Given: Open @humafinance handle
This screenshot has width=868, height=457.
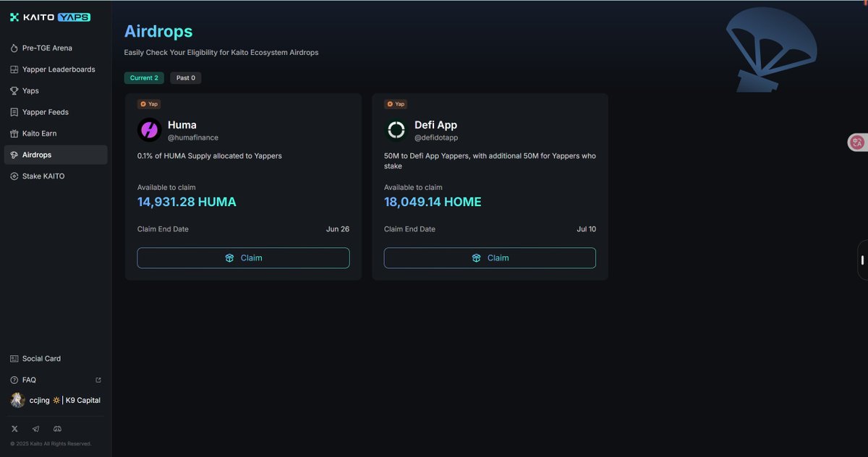Looking at the screenshot, I should (x=193, y=137).
